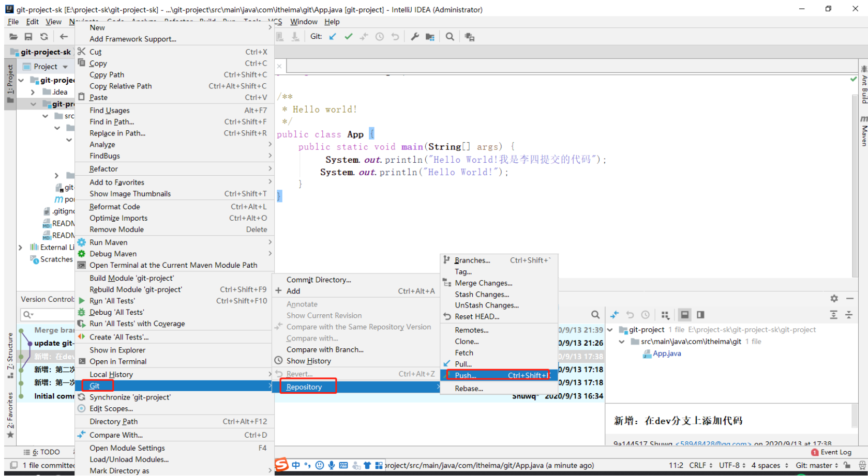This screenshot has height=476, width=868.
Task: Open Version Control panel settings gear
Action: [834, 299]
